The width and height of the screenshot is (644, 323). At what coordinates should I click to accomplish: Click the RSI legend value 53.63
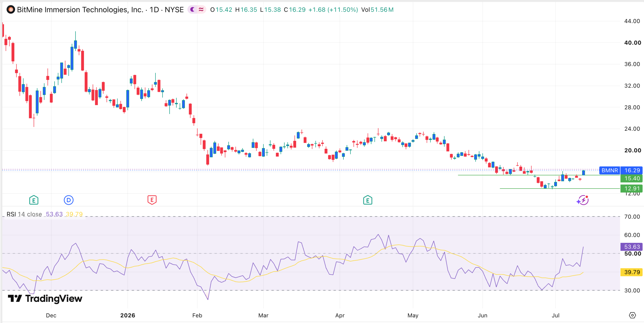(x=54, y=214)
